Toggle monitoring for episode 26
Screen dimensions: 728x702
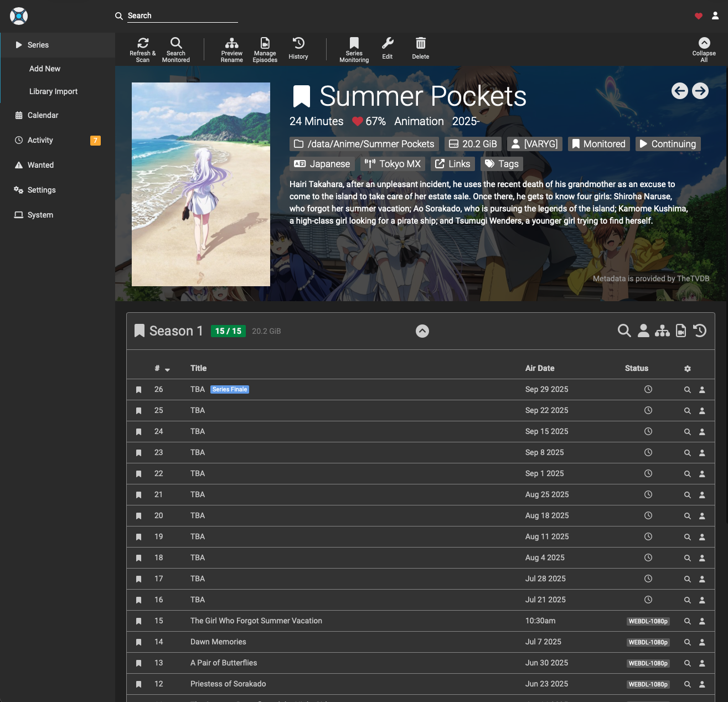(x=139, y=390)
